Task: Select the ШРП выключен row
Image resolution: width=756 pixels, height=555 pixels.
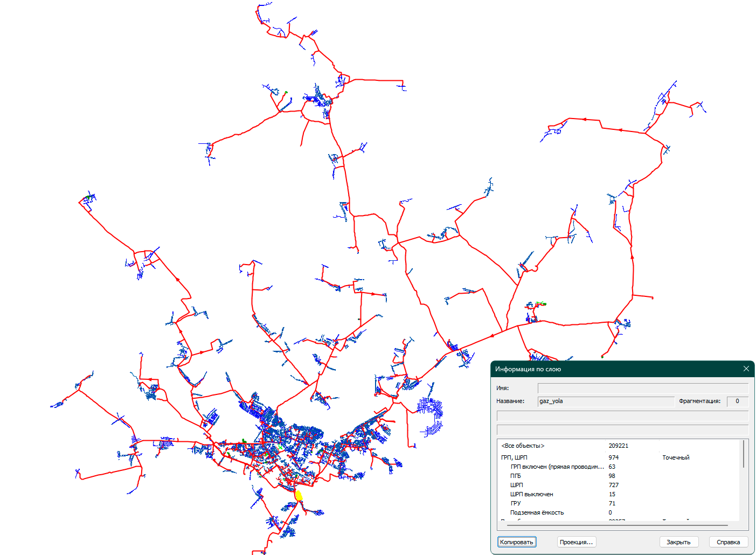Action: 531,494
